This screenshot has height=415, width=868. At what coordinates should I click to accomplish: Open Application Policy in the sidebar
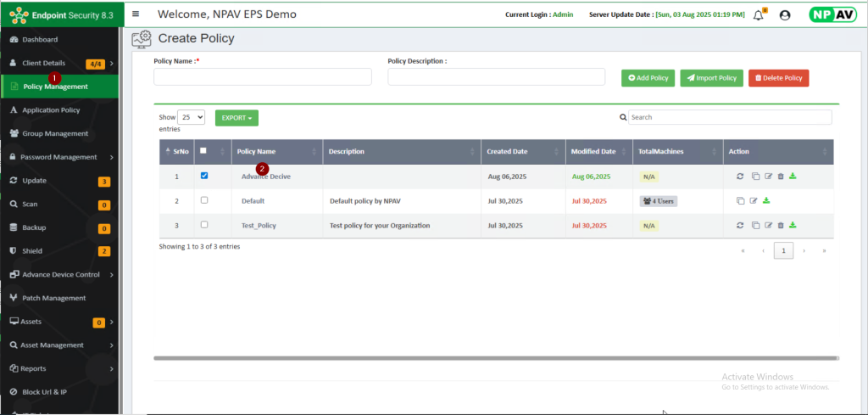pos(51,110)
